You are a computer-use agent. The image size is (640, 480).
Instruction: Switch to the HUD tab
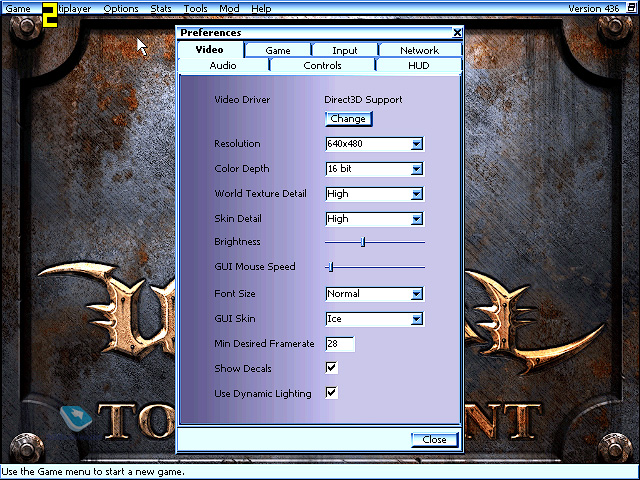(x=419, y=65)
